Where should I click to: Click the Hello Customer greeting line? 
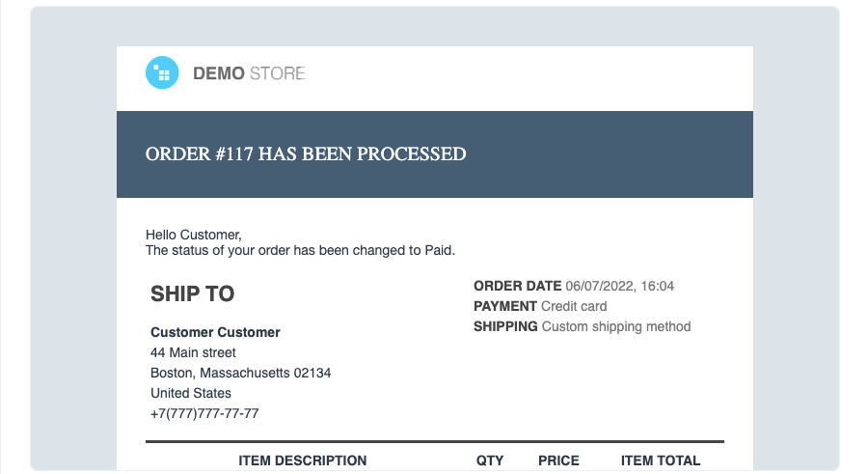tap(193, 235)
